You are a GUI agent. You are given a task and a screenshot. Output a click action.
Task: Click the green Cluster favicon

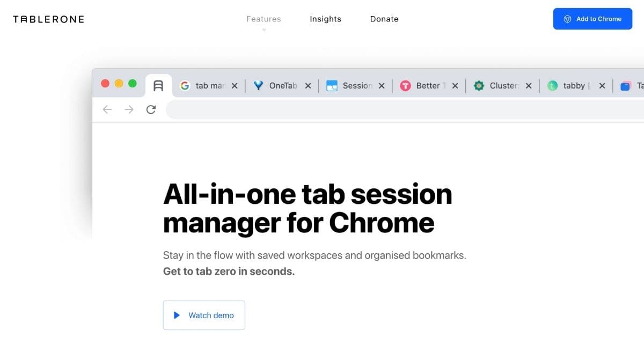(479, 85)
